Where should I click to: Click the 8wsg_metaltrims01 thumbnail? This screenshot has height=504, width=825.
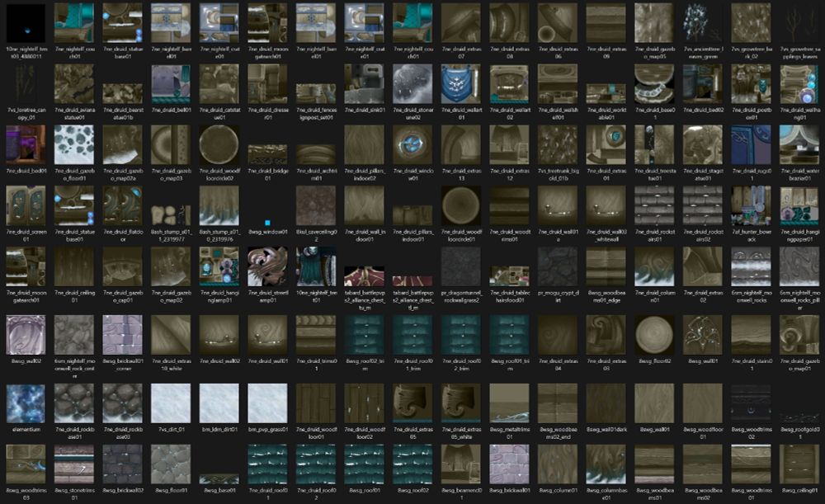[509, 403]
